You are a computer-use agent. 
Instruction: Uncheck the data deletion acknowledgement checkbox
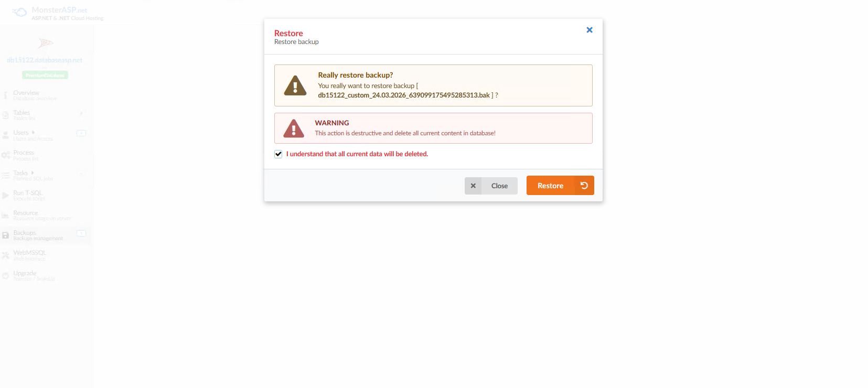click(x=278, y=154)
